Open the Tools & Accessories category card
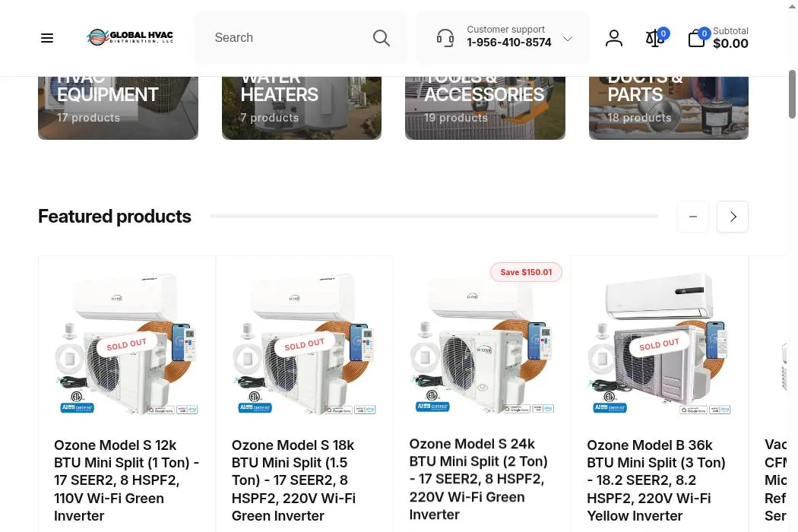Screen dimensions: 798x532 coord(485,108)
